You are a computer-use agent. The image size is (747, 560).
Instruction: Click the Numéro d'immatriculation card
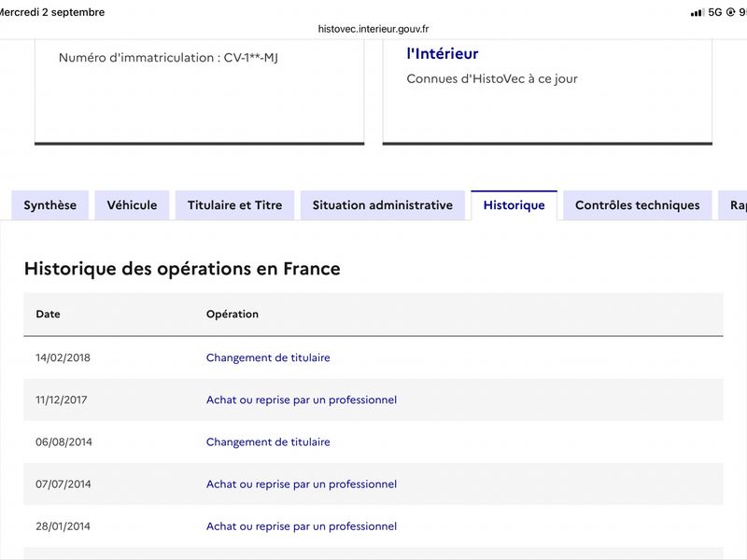(200, 91)
